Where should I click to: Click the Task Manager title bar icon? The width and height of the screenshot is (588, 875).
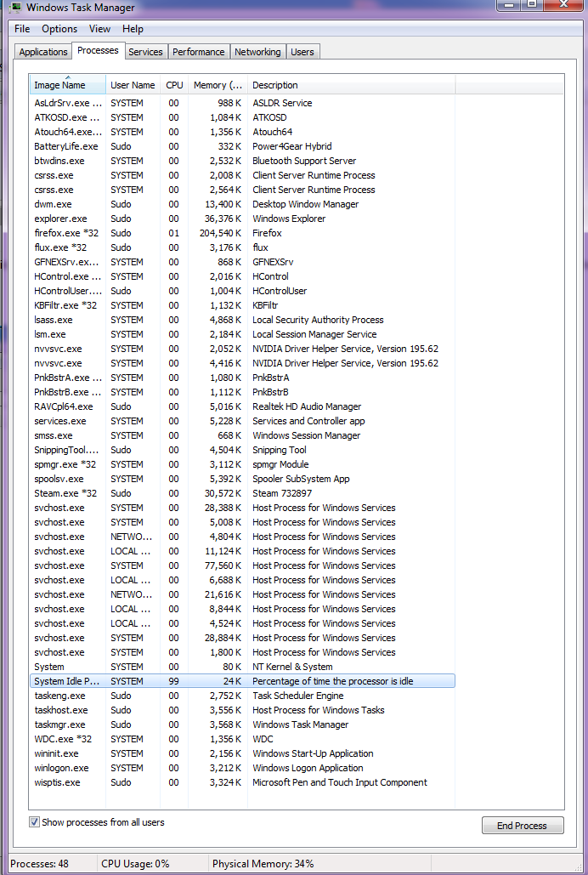click(15, 7)
